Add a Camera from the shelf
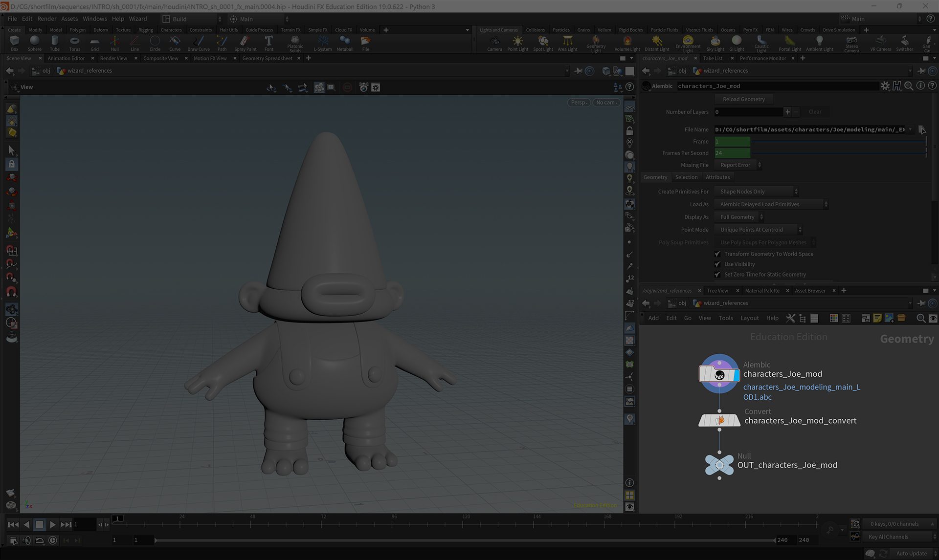939x560 pixels. click(x=494, y=43)
